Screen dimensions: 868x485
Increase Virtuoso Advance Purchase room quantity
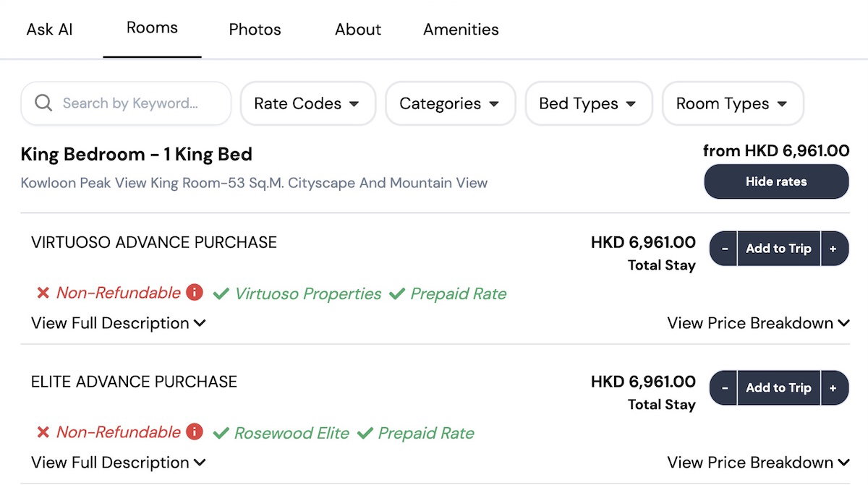pyautogui.click(x=833, y=249)
